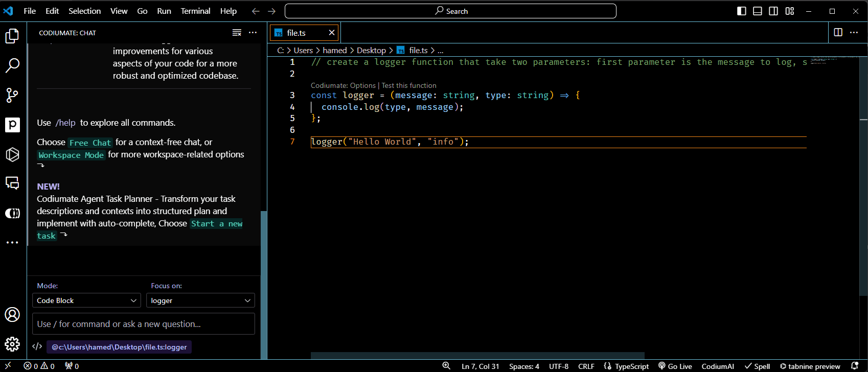Image resolution: width=868 pixels, height=372 pixels.
Task: Open the Go menu
Action: pyautogui.click(x=142, y=11)
